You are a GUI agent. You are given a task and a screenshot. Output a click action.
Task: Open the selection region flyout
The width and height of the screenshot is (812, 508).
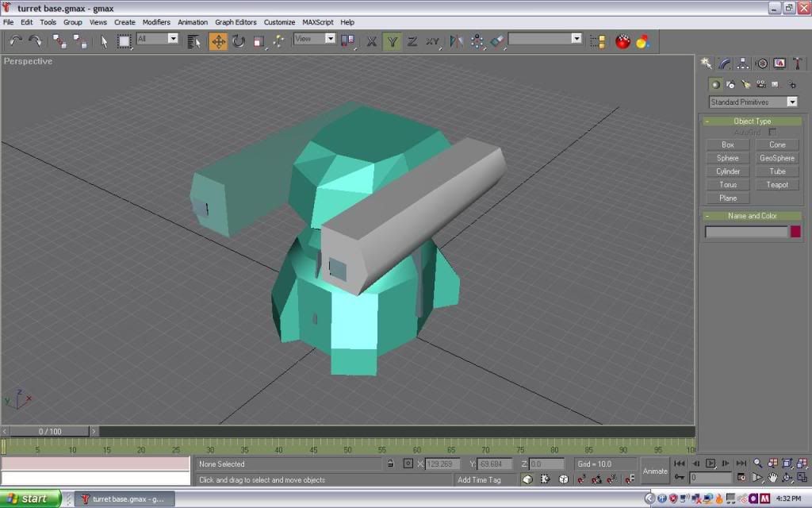click(x=124, y=41)
